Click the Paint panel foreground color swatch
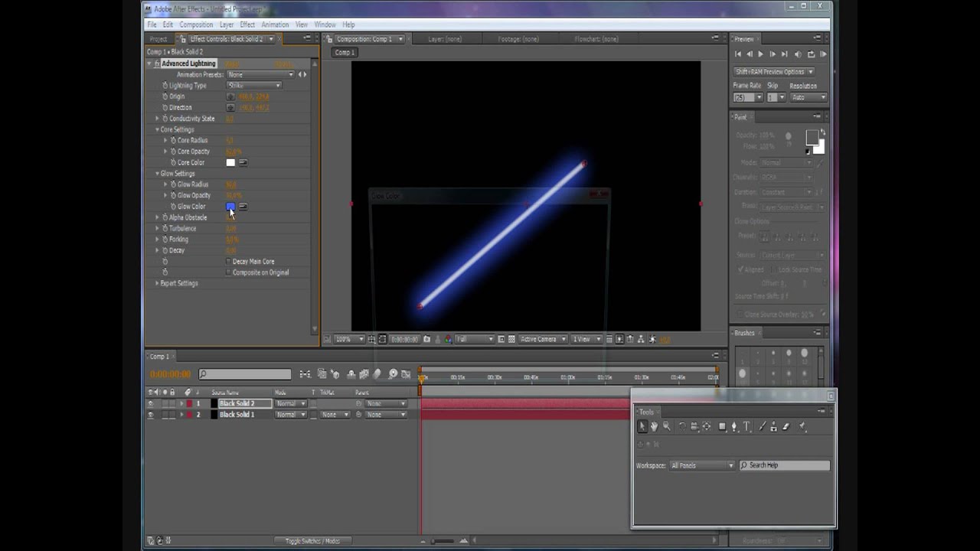The height and width of the screenshot is (551, 980). click(812, 137)
